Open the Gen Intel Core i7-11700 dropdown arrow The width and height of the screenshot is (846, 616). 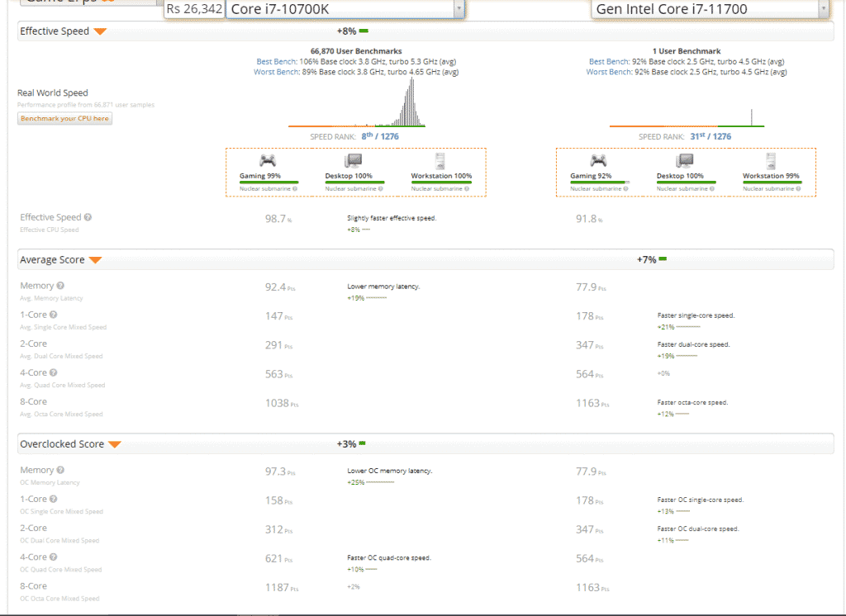point(824,8)
